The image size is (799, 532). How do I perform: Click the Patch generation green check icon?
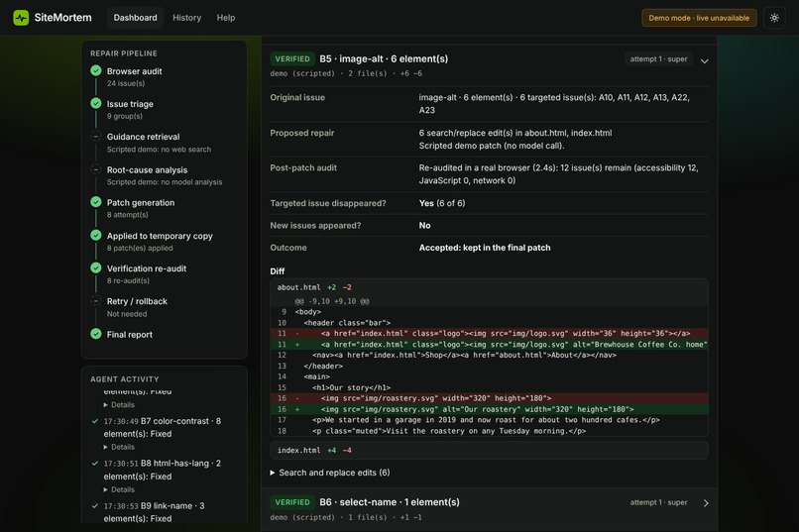(96, 202)
